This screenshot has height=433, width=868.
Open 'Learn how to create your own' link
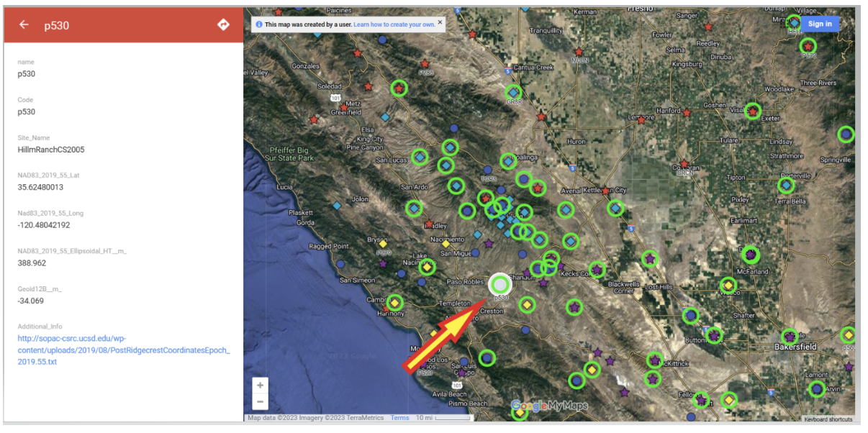pos(394,24)
